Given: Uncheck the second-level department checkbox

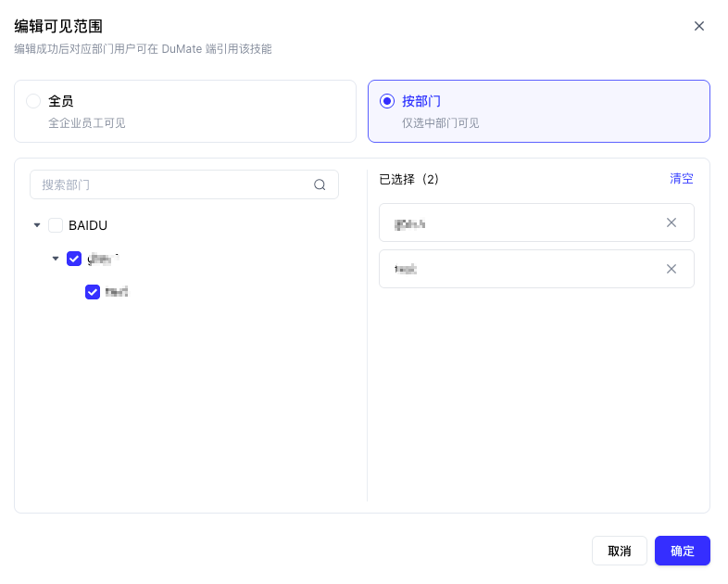Looking at the screenshot, I should (74, 259).
